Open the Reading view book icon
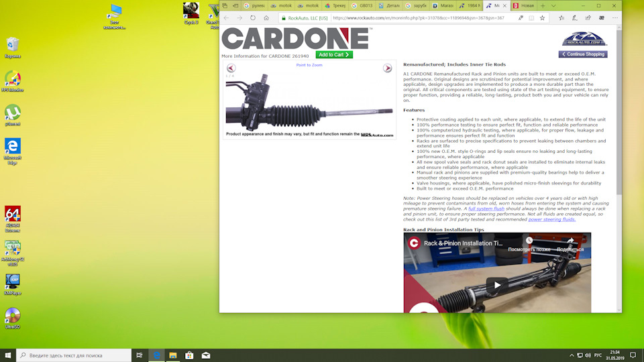 531,18
